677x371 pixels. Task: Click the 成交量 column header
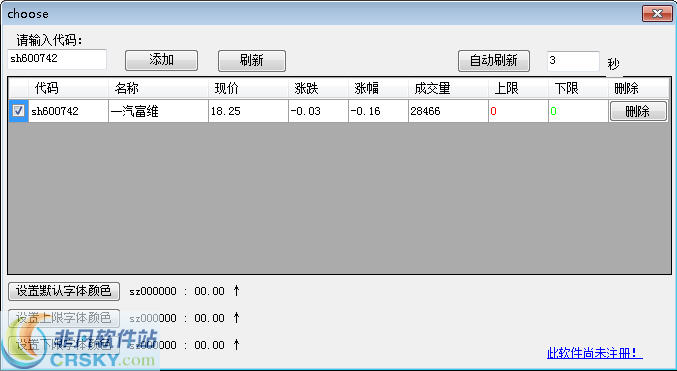pos(448,89)
